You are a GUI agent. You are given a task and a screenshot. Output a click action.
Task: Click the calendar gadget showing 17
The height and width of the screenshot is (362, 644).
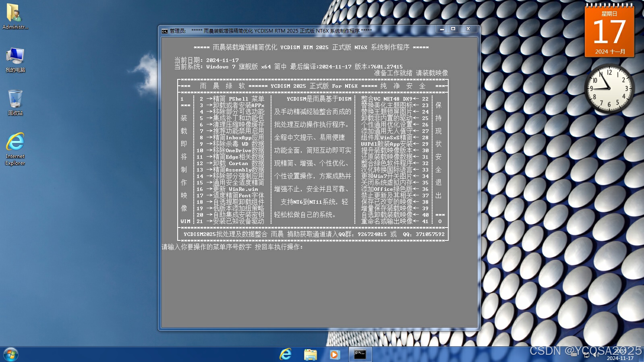click(x=609, y=31)
